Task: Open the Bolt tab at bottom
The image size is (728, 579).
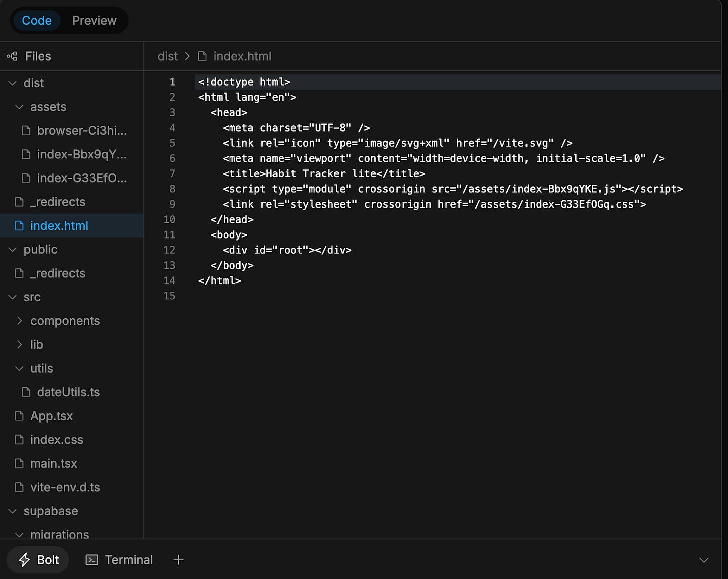Action: [x=38, y=560]
